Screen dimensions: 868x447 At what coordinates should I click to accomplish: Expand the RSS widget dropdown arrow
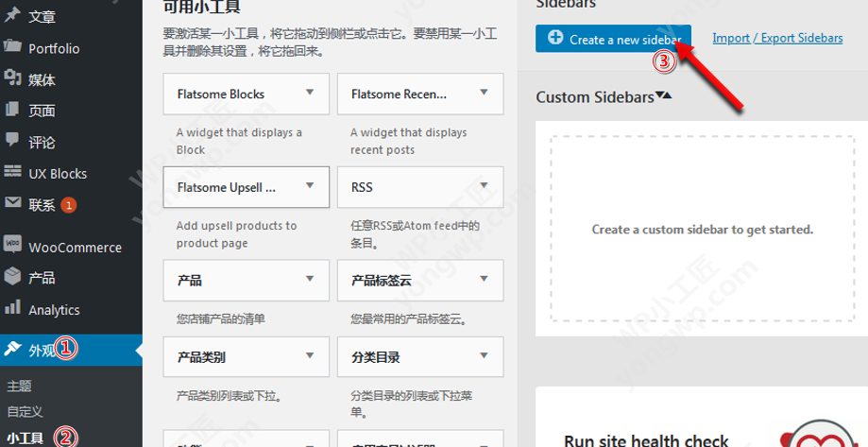(484, 185)
